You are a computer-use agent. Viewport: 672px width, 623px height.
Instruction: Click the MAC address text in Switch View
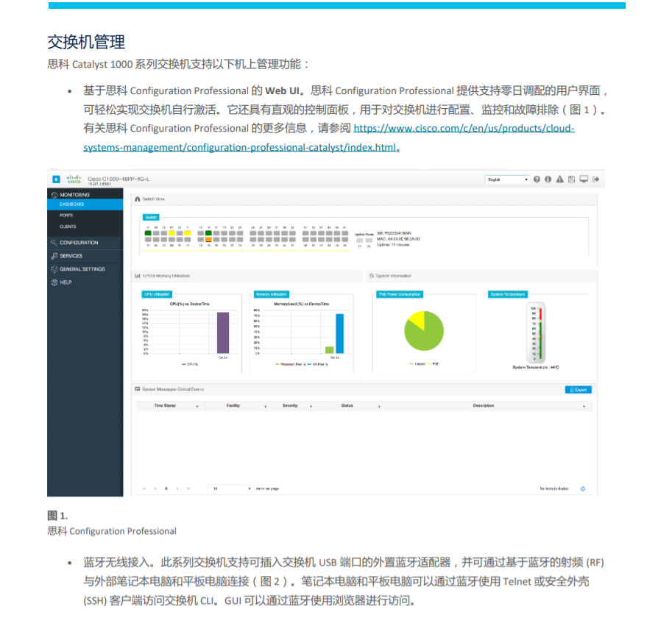point(398,239)
